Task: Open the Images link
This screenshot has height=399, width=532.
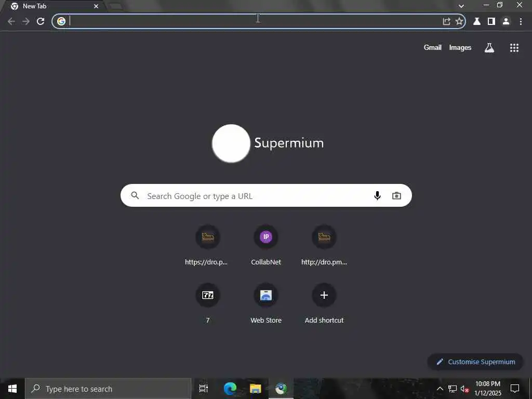Action: click(460, 47)
